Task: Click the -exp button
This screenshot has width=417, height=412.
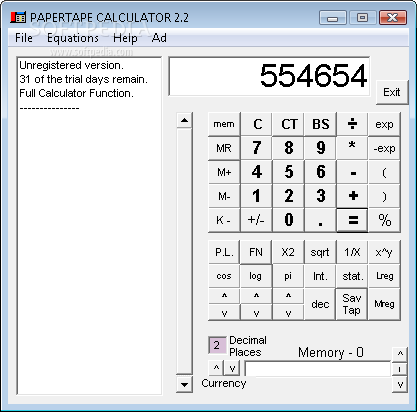Action: pos(384,148)
